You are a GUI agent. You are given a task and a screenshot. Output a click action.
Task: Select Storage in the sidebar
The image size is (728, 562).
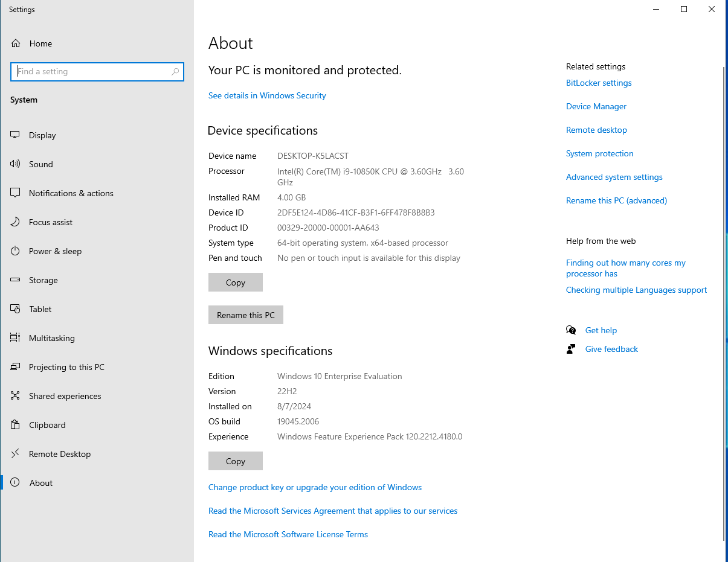point(97,280)
